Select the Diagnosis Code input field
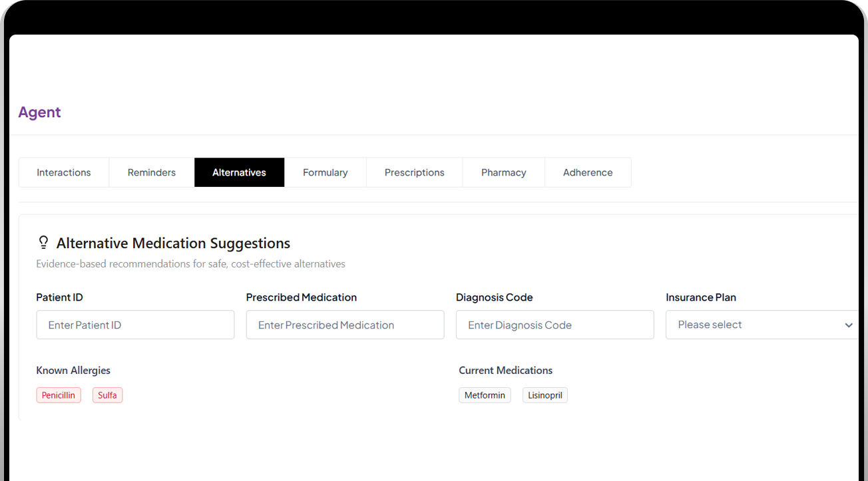Image resolution: width=868 pixels, height=481 pixels. 555,325
